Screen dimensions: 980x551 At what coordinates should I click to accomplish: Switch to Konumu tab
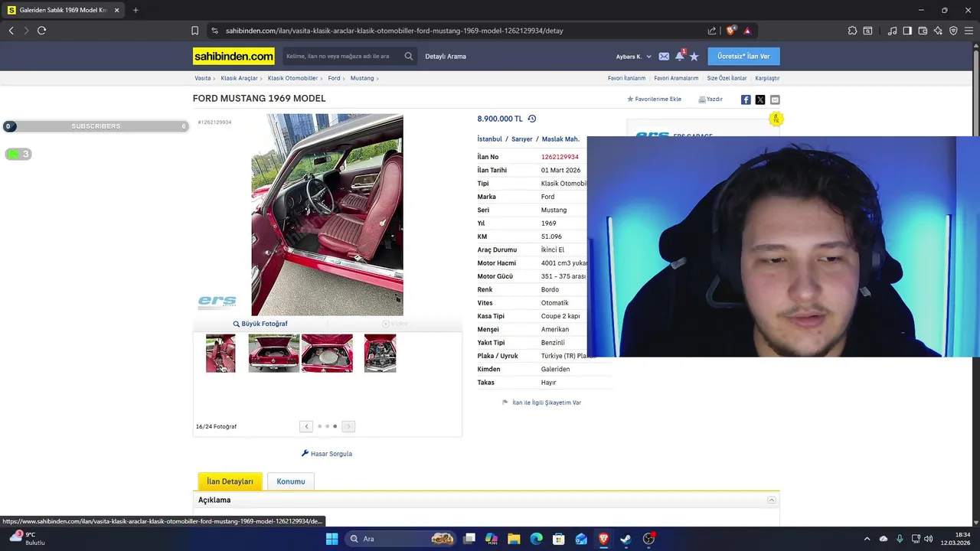291,481
